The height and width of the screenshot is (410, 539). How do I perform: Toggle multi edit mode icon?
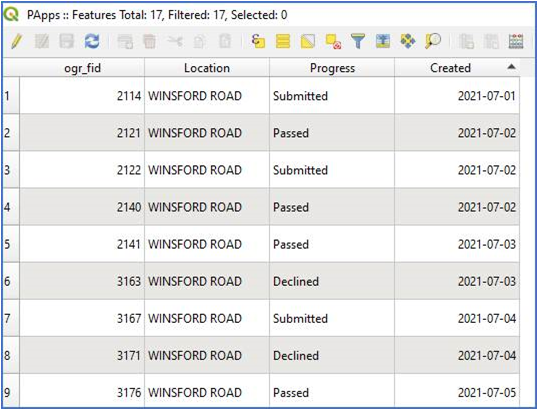[x=42, y=42]
